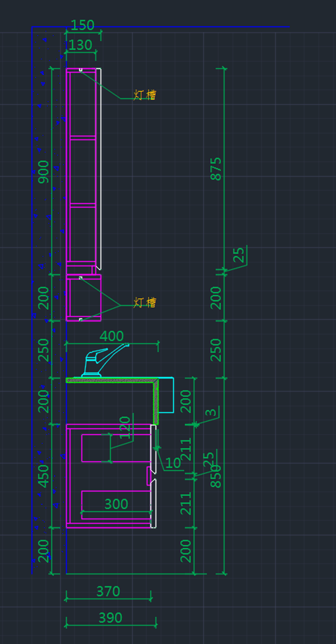The height and width of the screenshot is (644, 336).
Task: Select the 370 dimension at the bottom
Action: (x=108, y=591)
